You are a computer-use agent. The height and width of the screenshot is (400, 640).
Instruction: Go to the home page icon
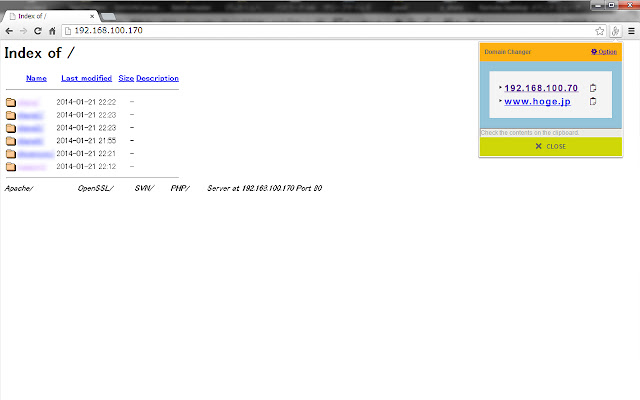coord(52,31)
